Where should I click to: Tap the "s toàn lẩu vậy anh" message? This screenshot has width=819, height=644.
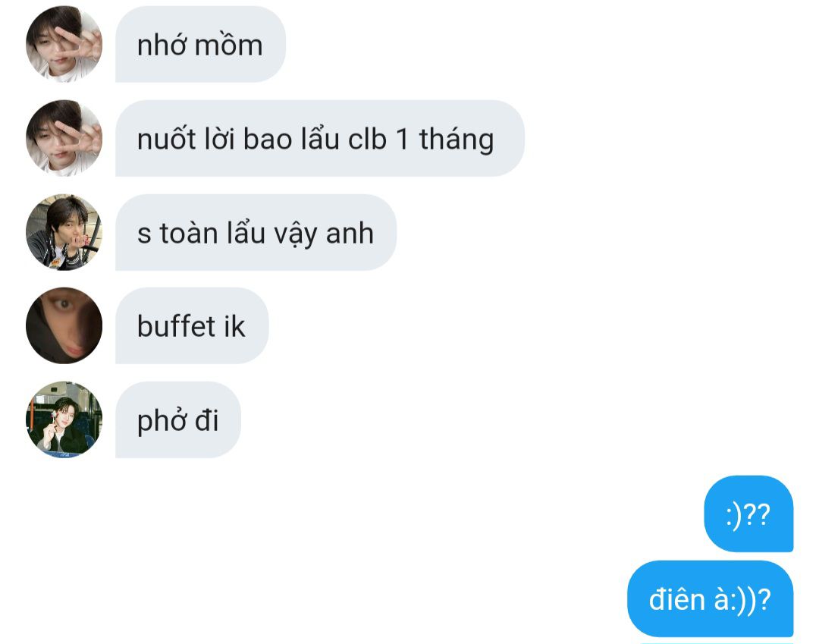click(256, 232)
